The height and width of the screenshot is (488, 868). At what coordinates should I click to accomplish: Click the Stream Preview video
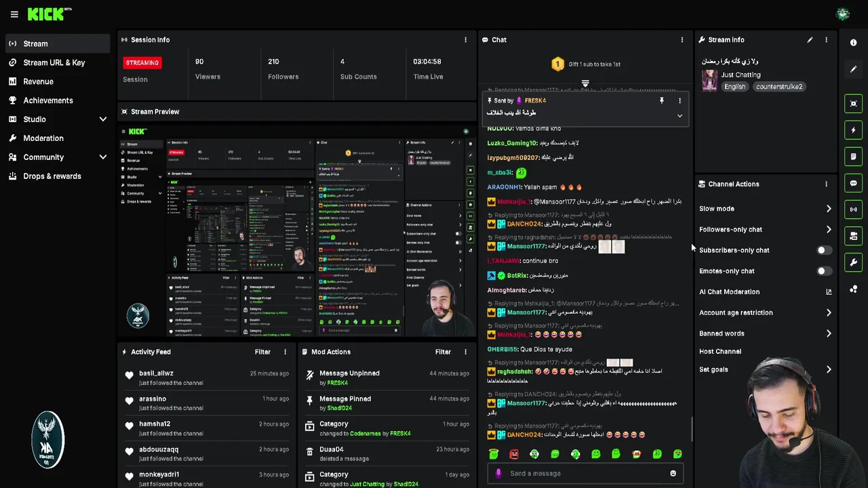[x=297, y=230]
